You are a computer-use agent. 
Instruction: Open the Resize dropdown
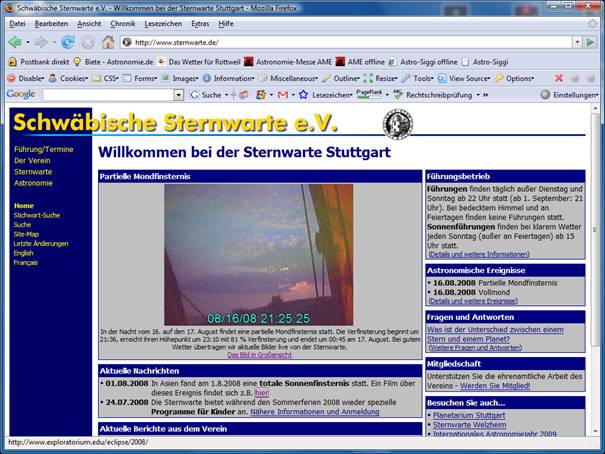(x=381, y=78)
